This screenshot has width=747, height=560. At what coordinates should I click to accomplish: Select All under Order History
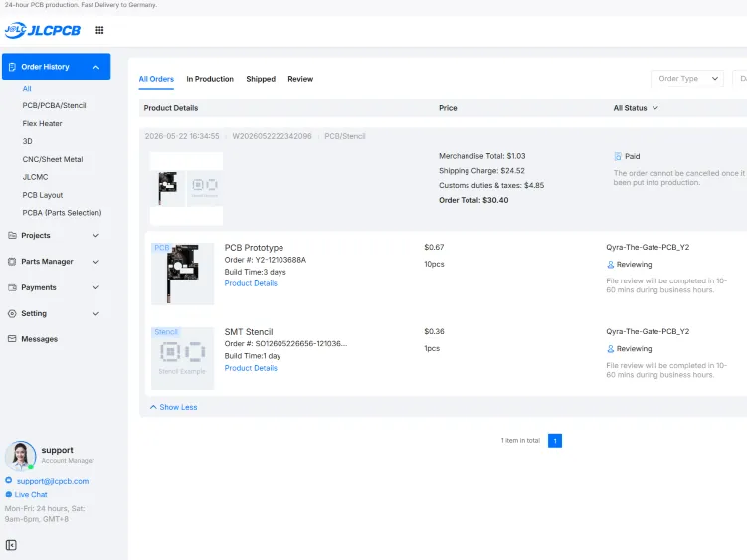tap(27, 89)
